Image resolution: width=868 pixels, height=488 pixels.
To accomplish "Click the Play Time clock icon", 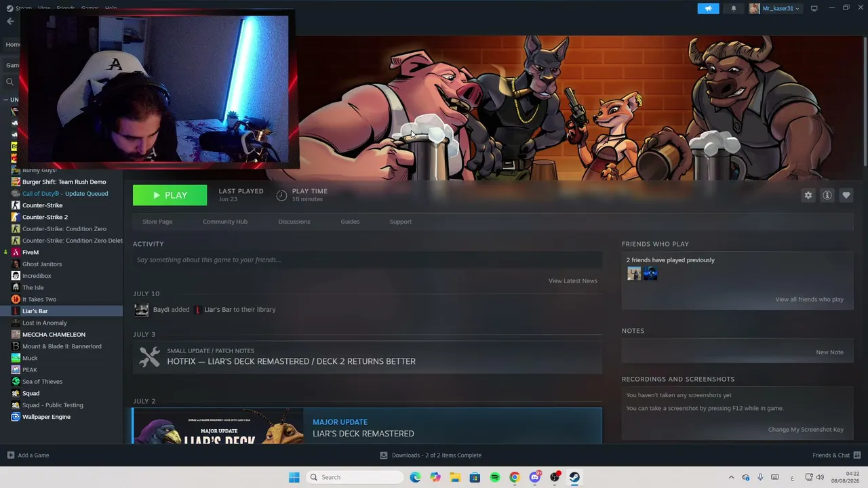I will [281, 196].
